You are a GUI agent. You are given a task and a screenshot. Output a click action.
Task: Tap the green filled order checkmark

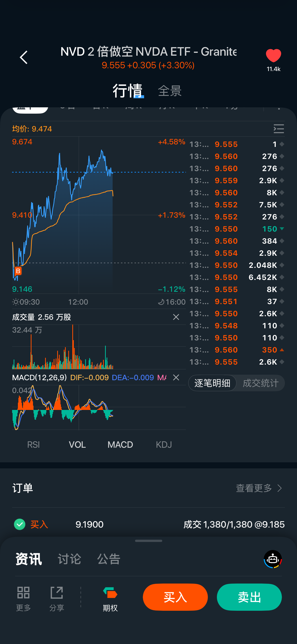[x=20, y=524]
